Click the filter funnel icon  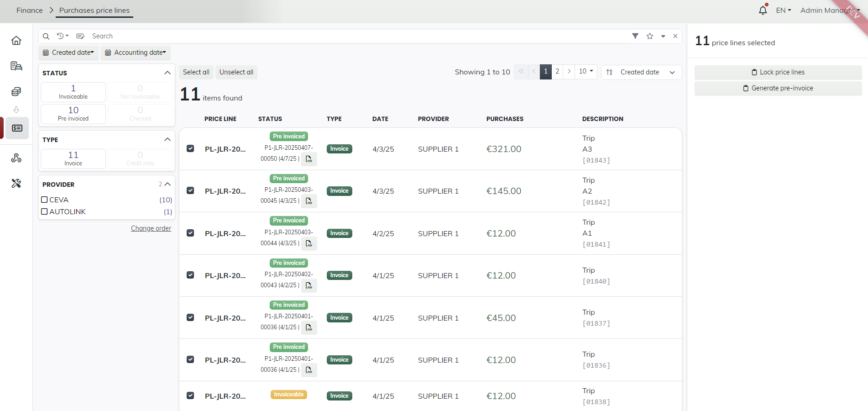click(635, 36)
